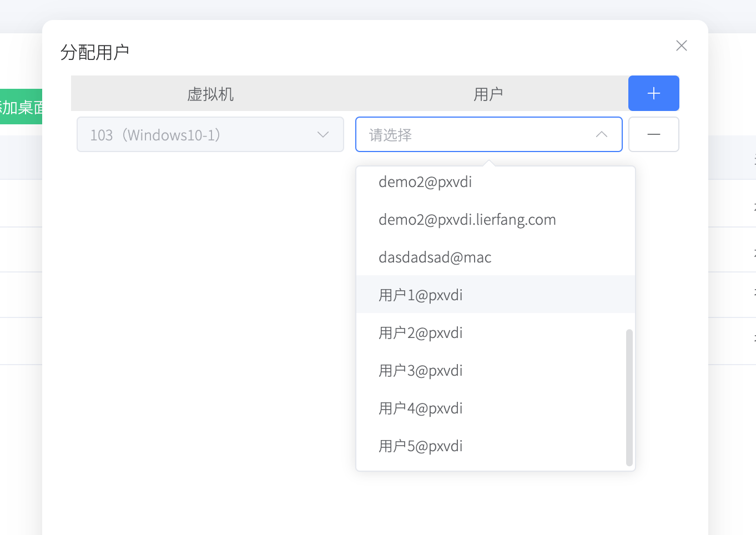Viewport: 756px width, 535px height.
Task: Click the dropdown arrow on the virtual machine selector
Action: click(x=322, y=134)
